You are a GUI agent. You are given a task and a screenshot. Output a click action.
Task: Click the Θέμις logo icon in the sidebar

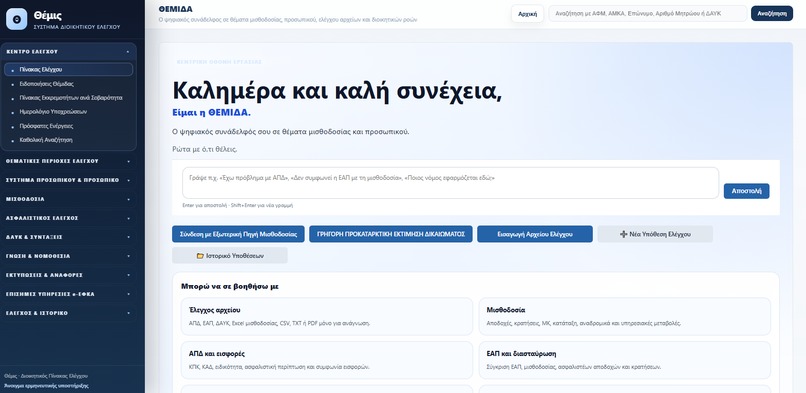[16, 19]
